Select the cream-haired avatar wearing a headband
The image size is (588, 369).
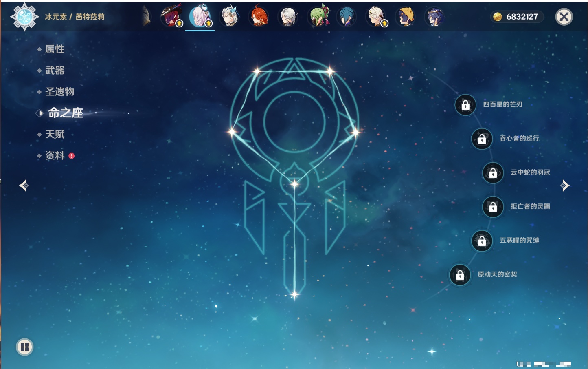click(377, 17)
